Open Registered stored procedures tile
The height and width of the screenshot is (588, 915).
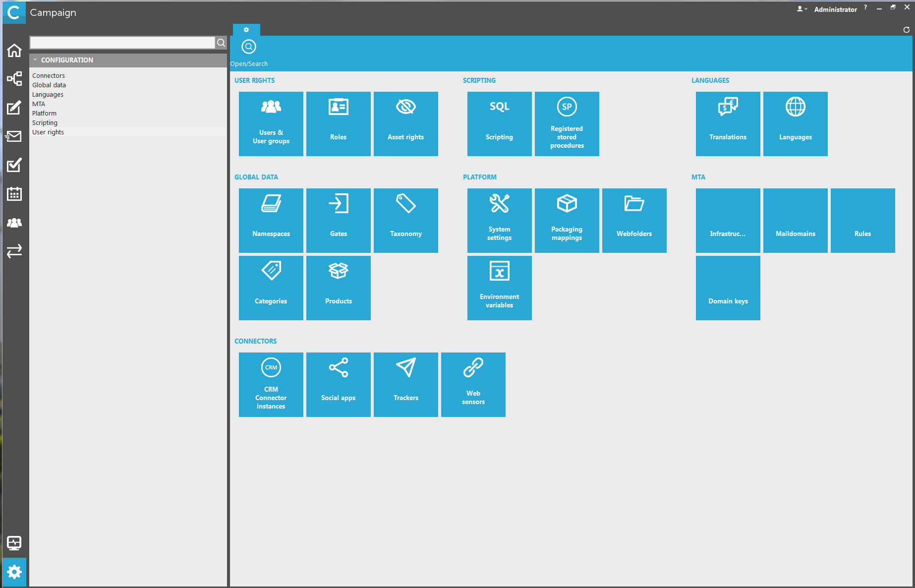567,124
